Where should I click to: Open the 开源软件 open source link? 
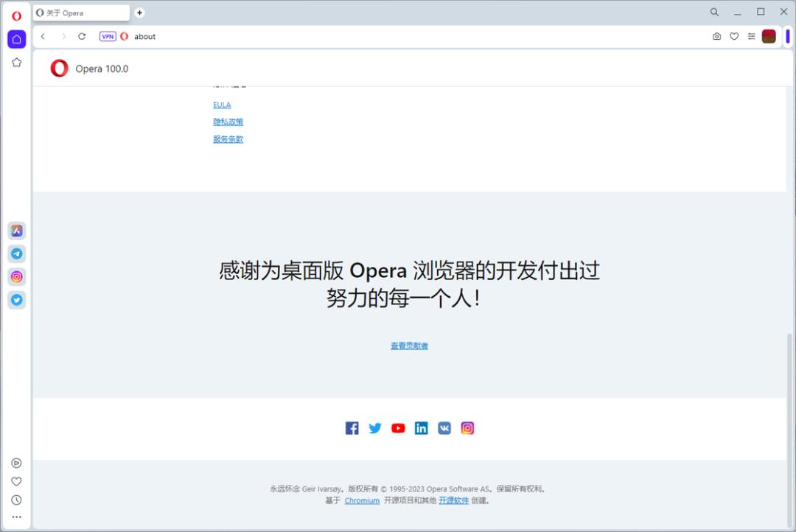[x=454, y=500]
